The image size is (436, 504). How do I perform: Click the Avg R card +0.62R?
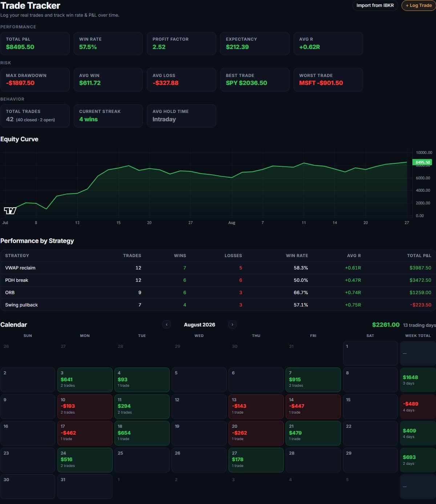tap(328, 44)
